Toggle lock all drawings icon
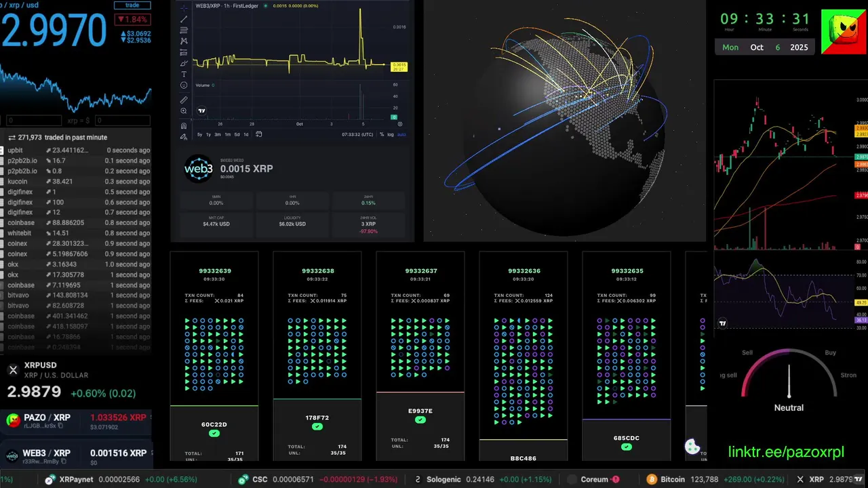 tap(184, 137)
